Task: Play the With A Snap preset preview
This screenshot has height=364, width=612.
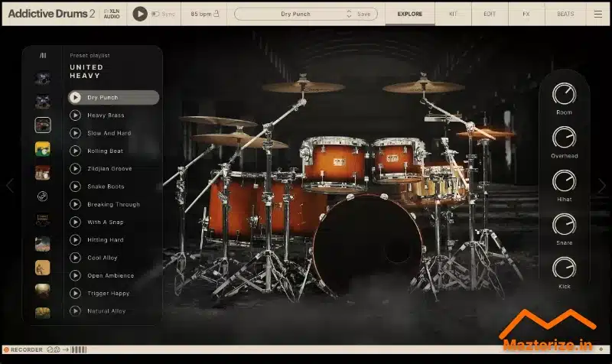Action: point(75,222)
